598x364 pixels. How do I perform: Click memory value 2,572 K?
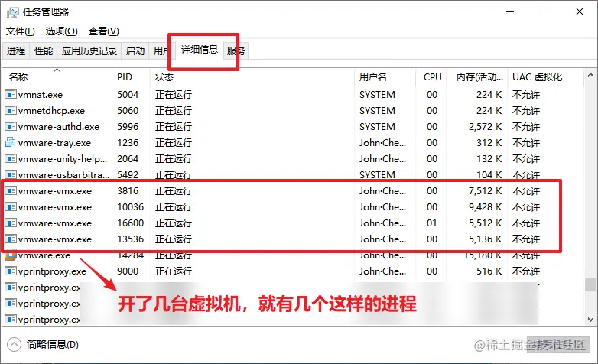pyautogui.click(x=485, y=127)
